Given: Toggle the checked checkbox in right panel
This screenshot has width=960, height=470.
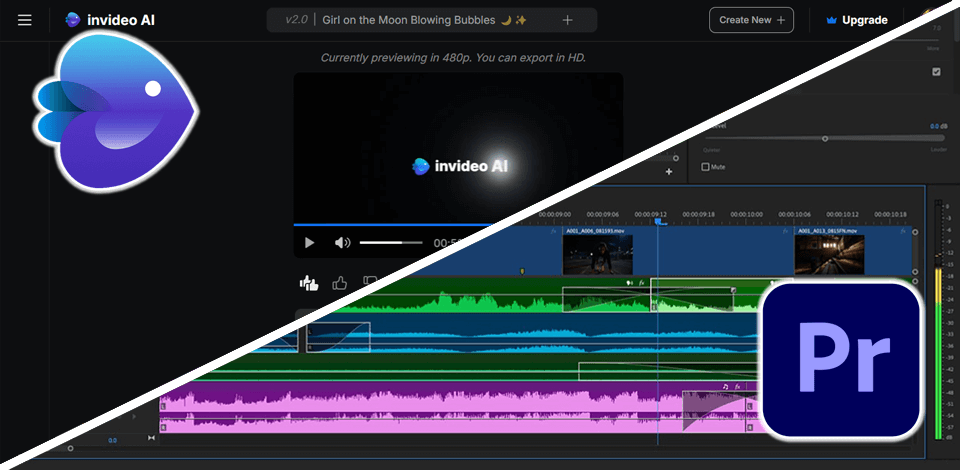Looking at the screenshot, I should 936,72.
